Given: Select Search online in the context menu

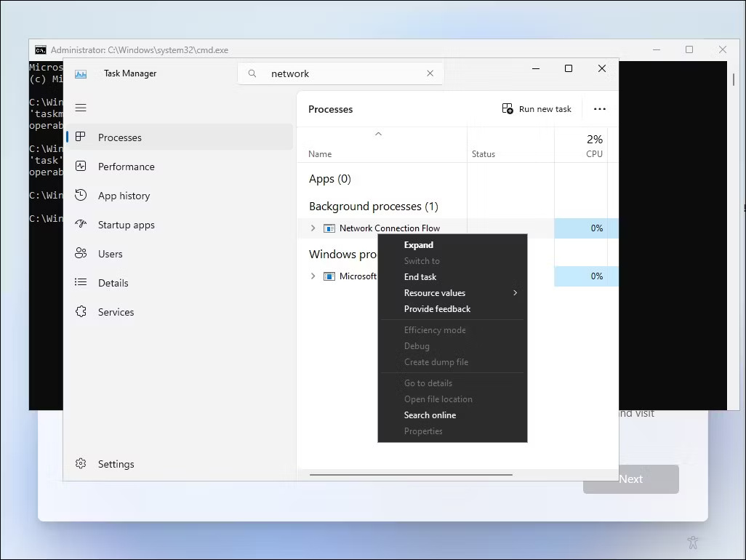Looking at the screenshot, I should click(430, 415).
